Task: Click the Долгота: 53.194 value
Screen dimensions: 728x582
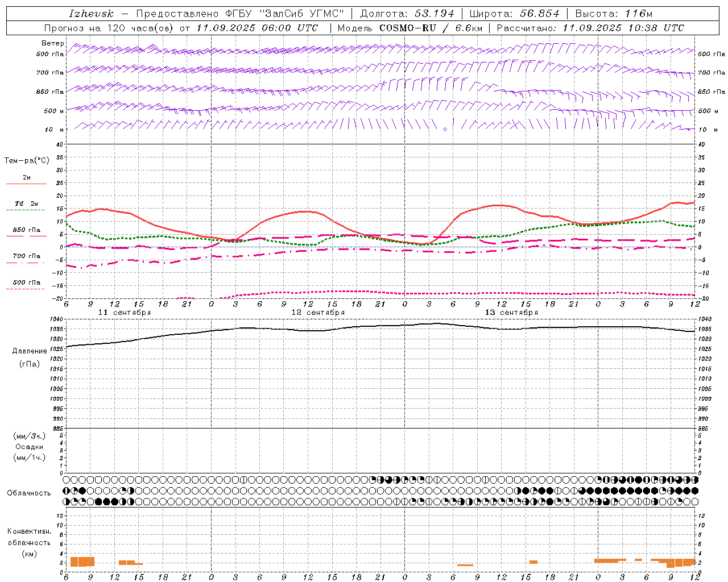Action: click(407, 14)
